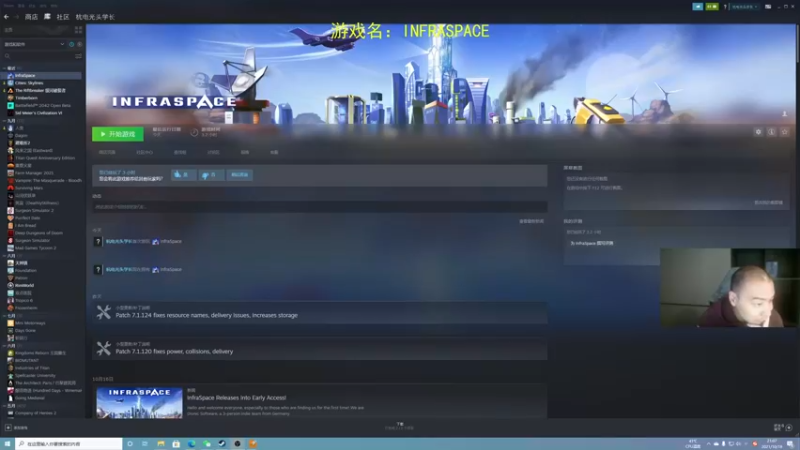Toggle ready-to-play filter icon

pos(80,44)
